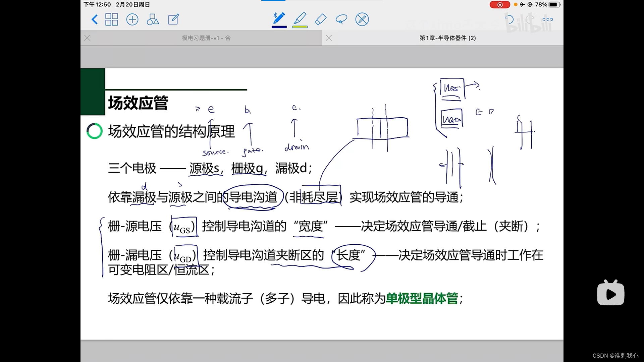Open the three-dots more options menu
The height and width of the screenshot is (362, 644).
547,19
